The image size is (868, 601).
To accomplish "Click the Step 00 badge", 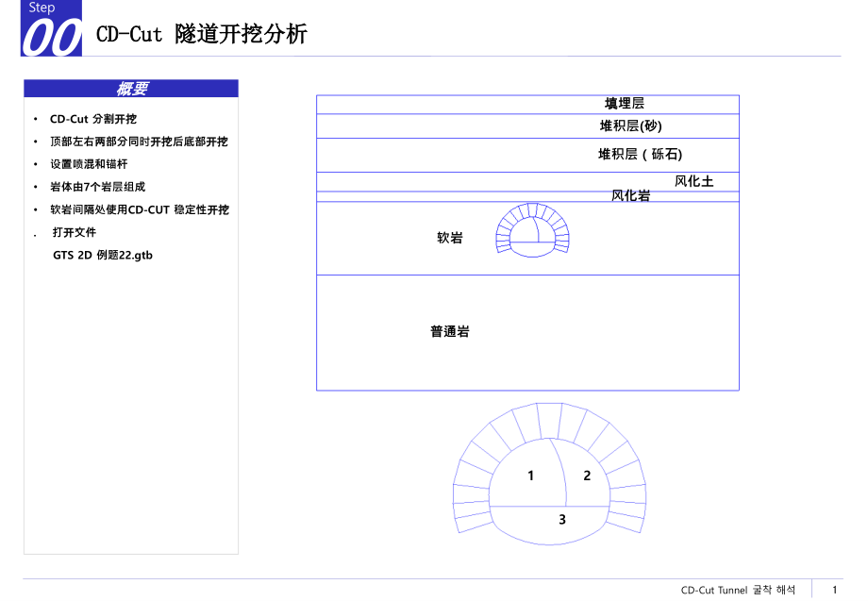I will click(x=52, y=28).
